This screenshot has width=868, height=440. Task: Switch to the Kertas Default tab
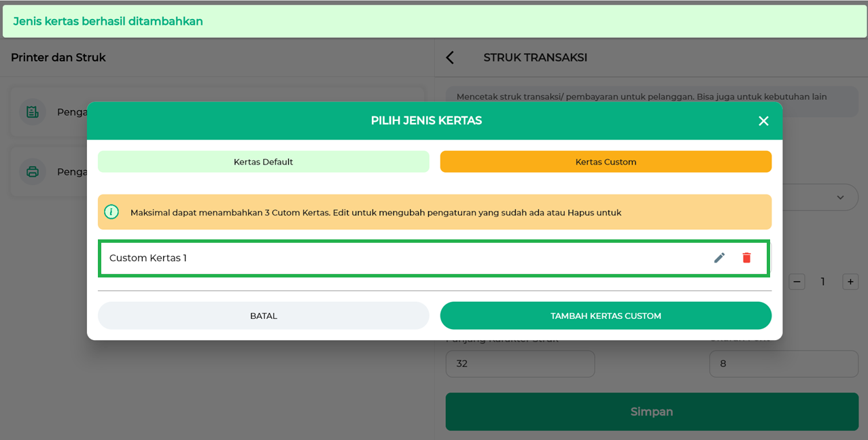click(263, 162)
